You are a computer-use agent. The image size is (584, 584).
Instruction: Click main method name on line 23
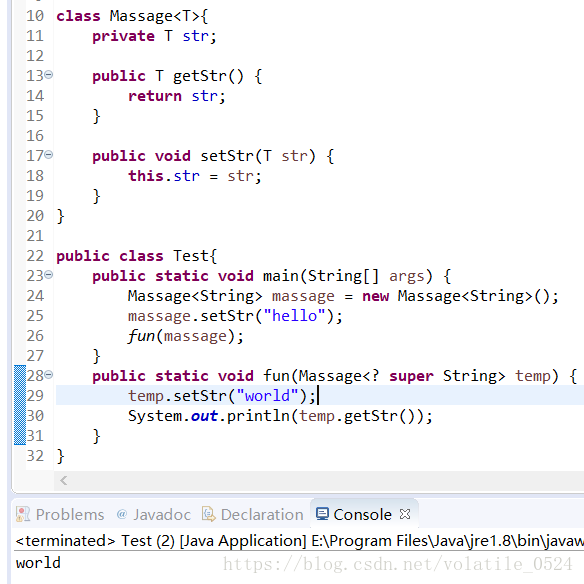click(281, 276)
